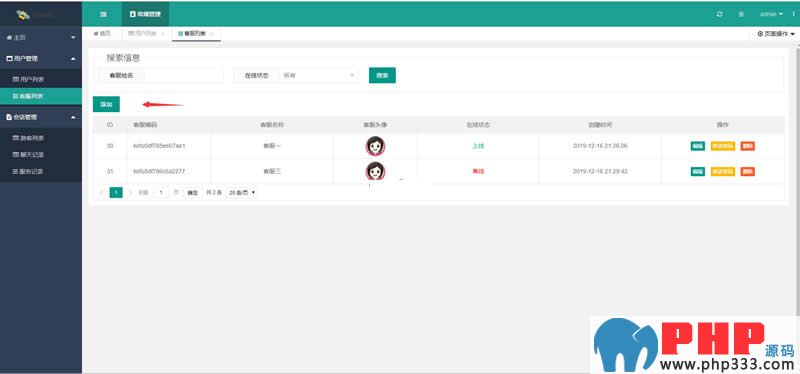800x374 pixels.
Task: Open the 页面操作 dropdown
Action: [x=776, y=34]
